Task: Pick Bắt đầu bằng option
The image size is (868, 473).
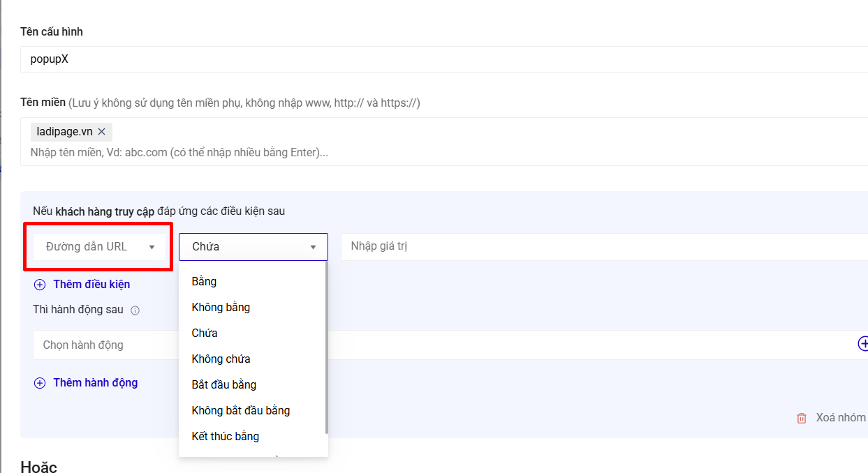Action: tap(253, 385)
